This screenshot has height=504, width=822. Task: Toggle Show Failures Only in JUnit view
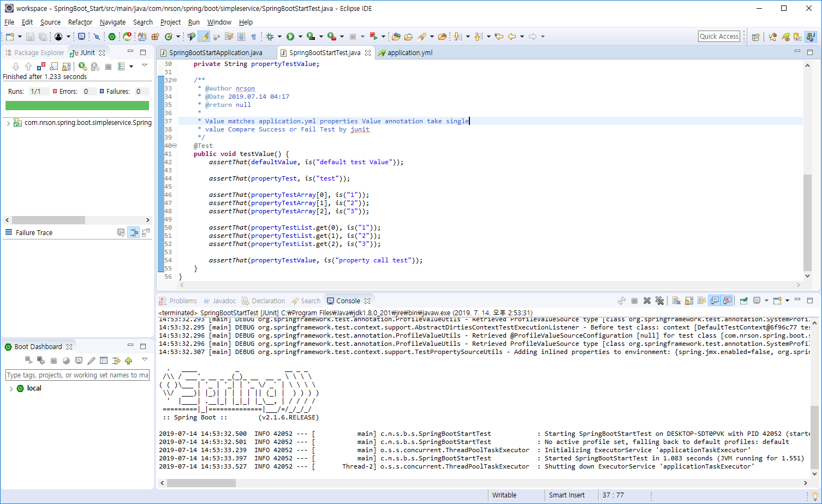[x=41, y=66]
